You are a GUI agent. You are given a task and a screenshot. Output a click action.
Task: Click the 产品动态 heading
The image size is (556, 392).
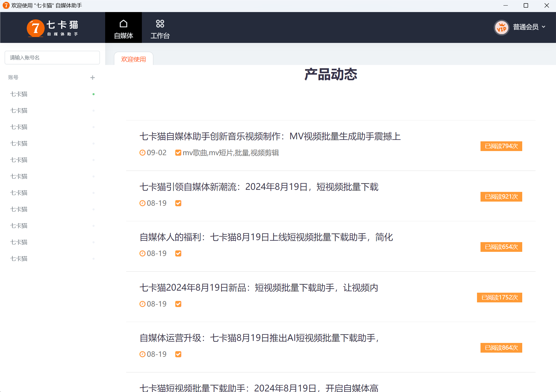pyautogui.click(x=331, y=74)
